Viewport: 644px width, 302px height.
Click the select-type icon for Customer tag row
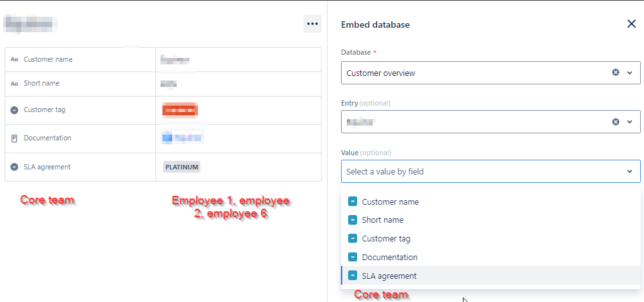(x=14, y=110)
